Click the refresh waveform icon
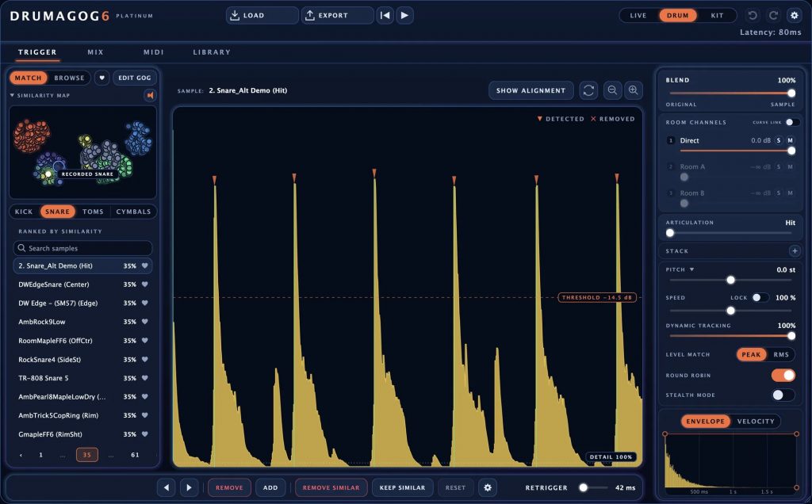Viewport: 812px width, 504px height. click(x=588, y=90)
